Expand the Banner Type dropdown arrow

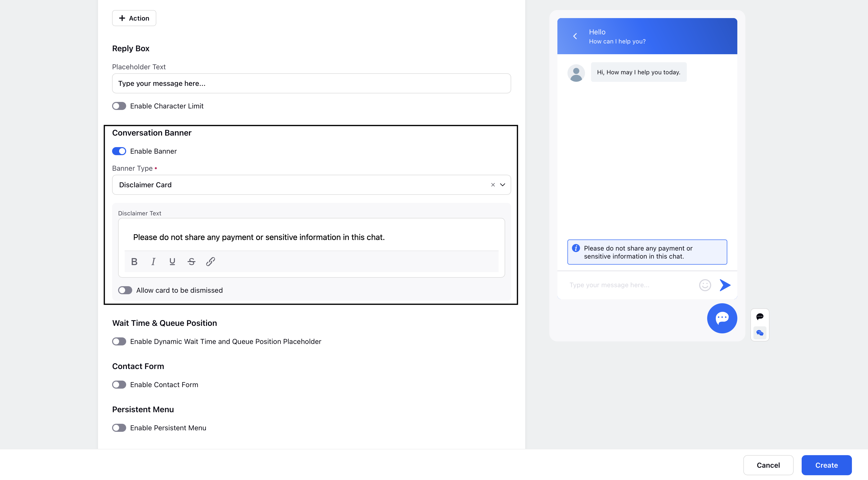click(502, 185)
